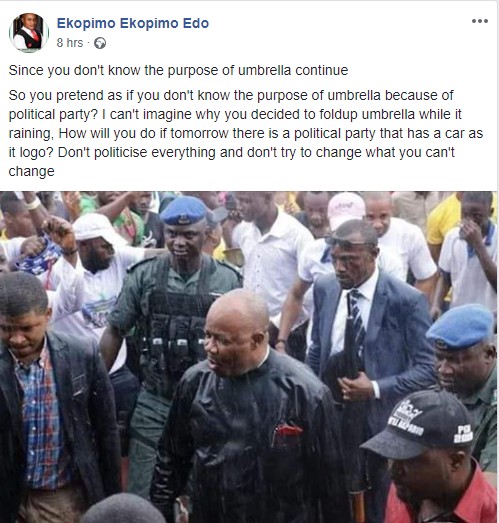Click the central officer's blue beret

pyautogui.click(x=184, y=210)
